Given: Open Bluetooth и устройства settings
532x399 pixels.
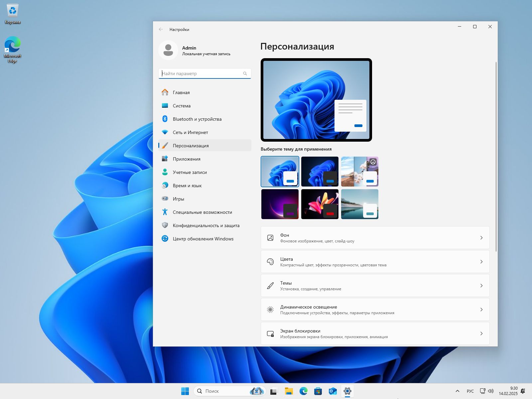Looking at the screenshot, I should [197, 119].
